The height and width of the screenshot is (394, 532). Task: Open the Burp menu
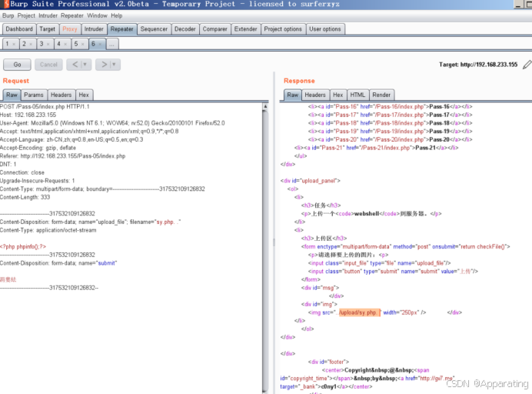pyautogui.click(x=8, y=15)
